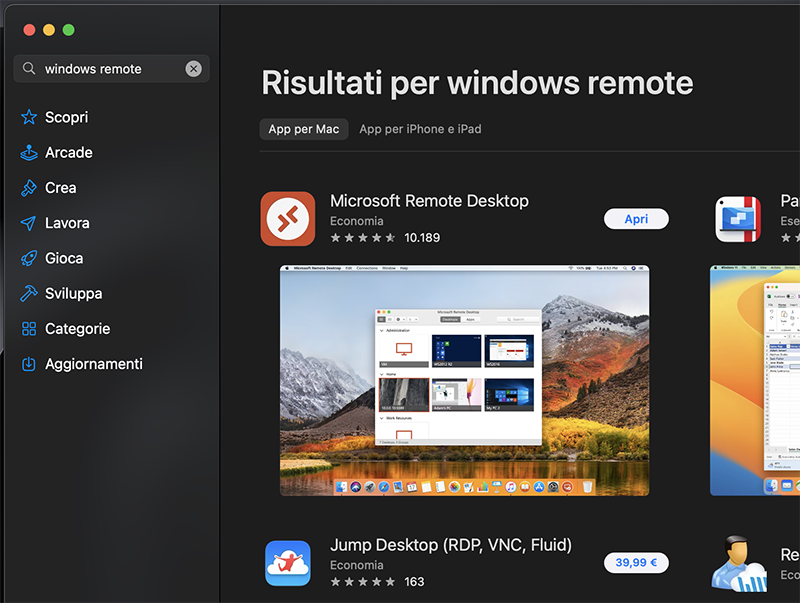Viewport: 800px width, 603px height.
Task: Click the Microsoft Remote Desktop star rating
Action: [363, 238]
